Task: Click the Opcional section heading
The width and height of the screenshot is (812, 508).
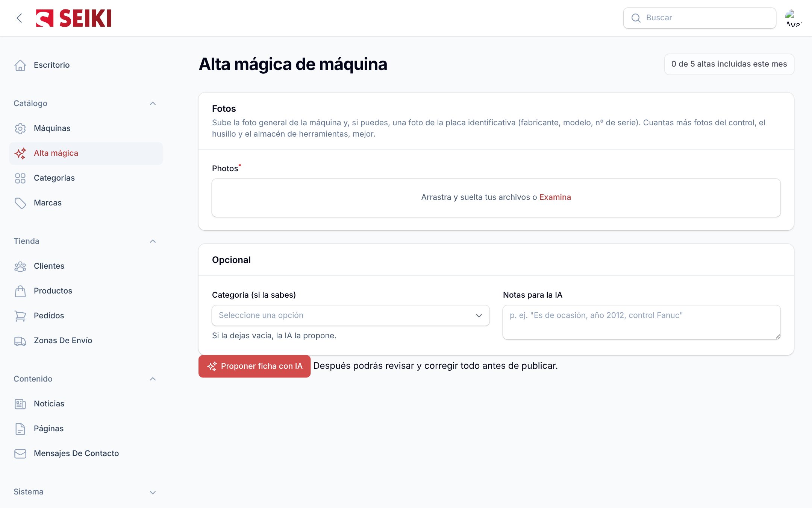Action: pos(231,260)
